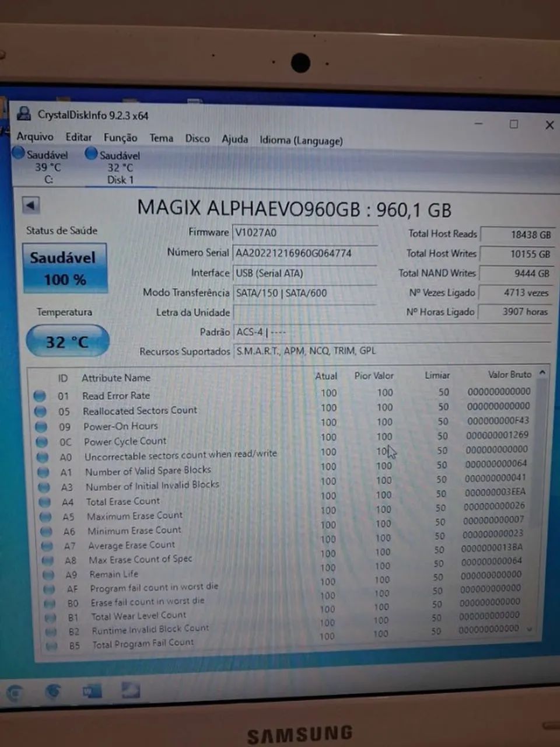
Task: Select the C: drive tab at 39 °C
Action: pos(41,166)
